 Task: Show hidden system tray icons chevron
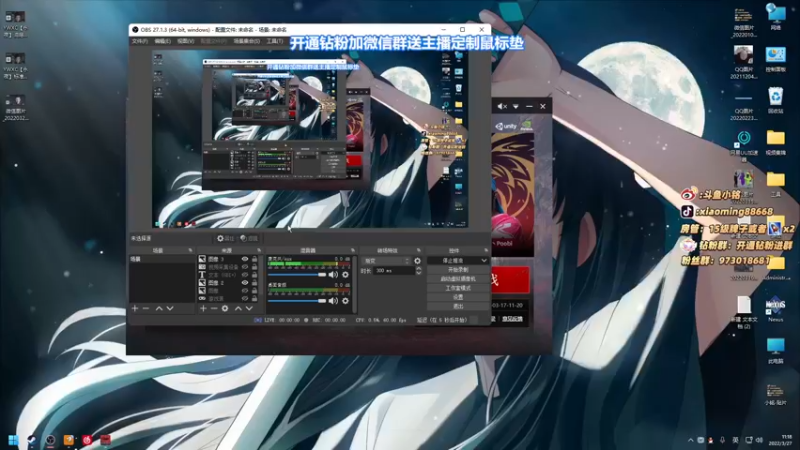(x=690, y=440)
